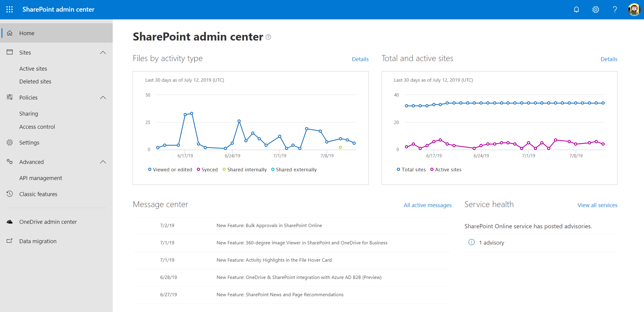Collapse the Policies navigation group
The image size is (644, 312).
pos(103,97)
